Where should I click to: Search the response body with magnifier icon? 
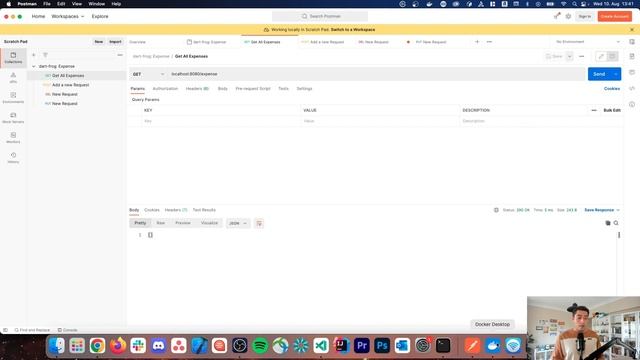click(616, 223)
